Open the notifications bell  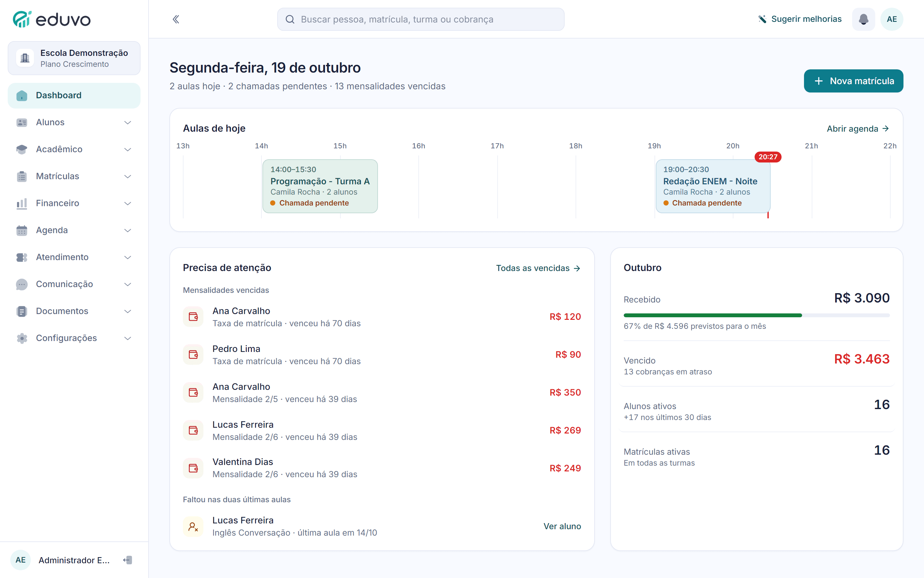pos(863,19)
